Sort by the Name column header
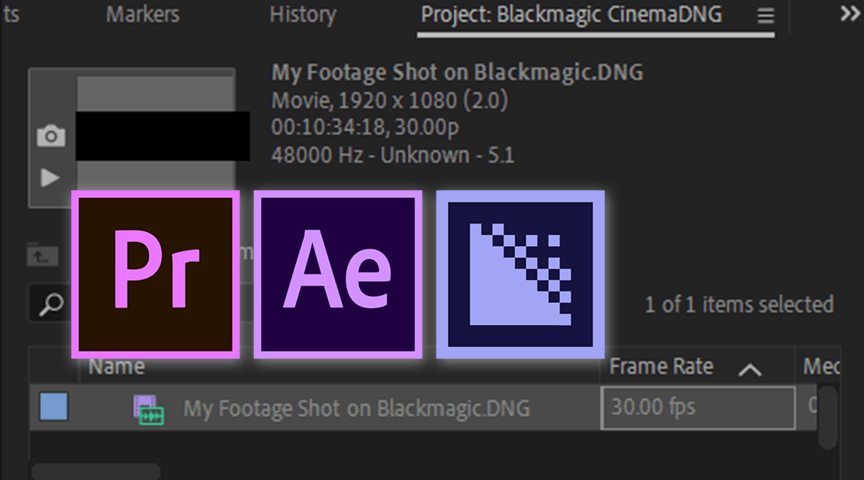The width and height of the screenshot is (864, 480). click(116, 367)
